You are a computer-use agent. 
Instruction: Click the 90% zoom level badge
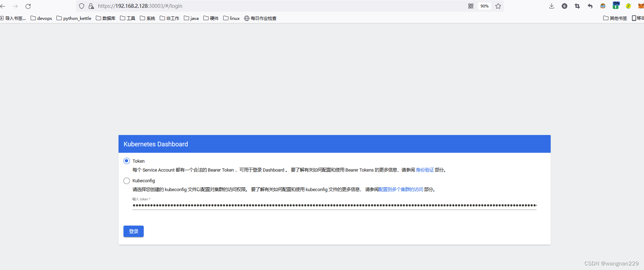484,6
